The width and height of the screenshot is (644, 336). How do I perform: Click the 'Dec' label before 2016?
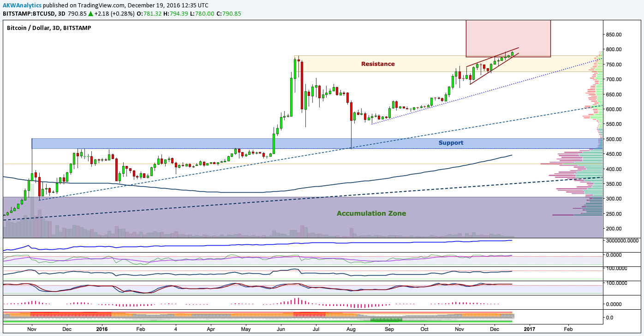click(67, 330)
